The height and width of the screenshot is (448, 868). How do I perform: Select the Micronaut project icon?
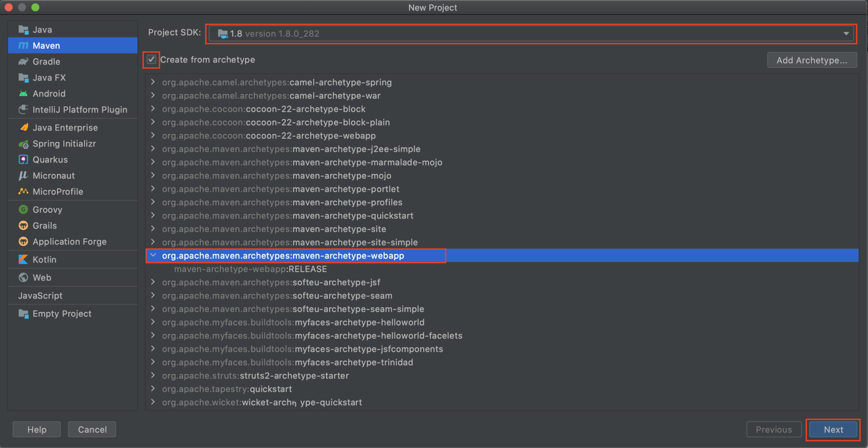24,175
